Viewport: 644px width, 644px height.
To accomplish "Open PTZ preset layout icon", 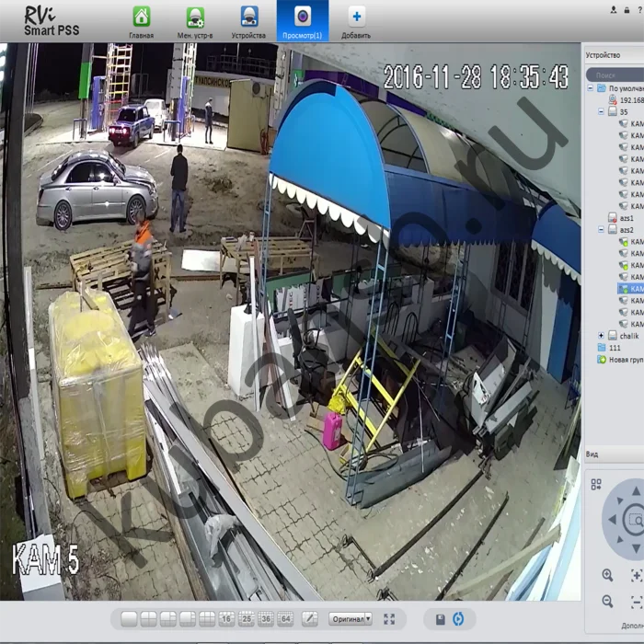I will pyautogui.click(x=596, y=484).
